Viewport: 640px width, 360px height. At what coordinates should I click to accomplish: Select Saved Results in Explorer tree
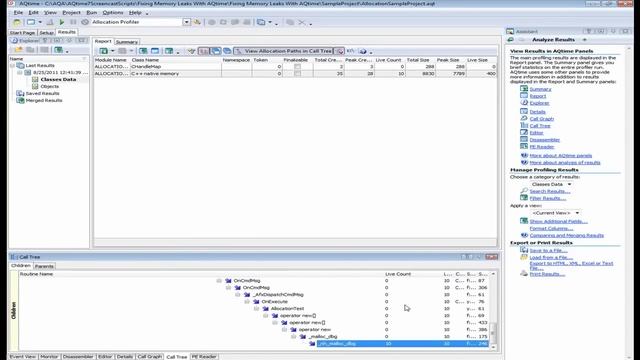42,93
